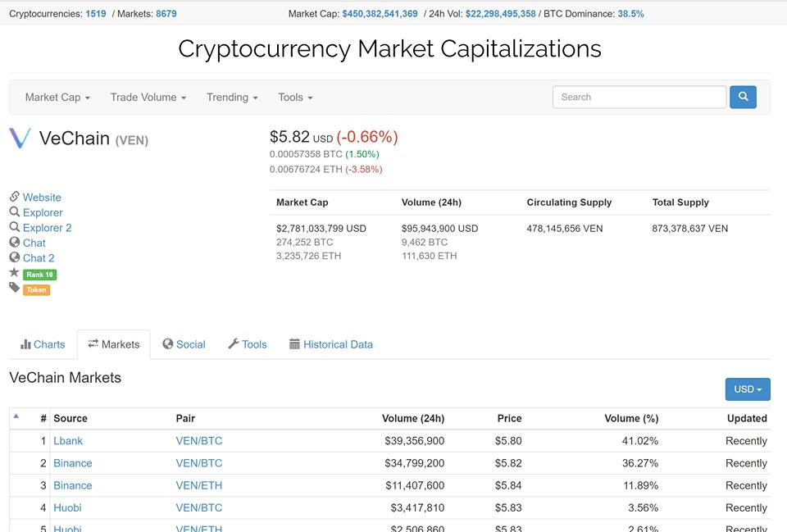Open the Trade Volume dropdown menu

pyautogui.click(x=148, y=98)
